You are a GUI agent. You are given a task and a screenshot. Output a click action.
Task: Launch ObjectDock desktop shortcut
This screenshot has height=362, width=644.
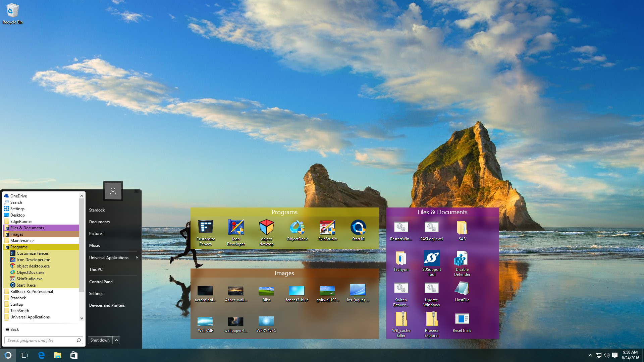(x=297, y=228)
